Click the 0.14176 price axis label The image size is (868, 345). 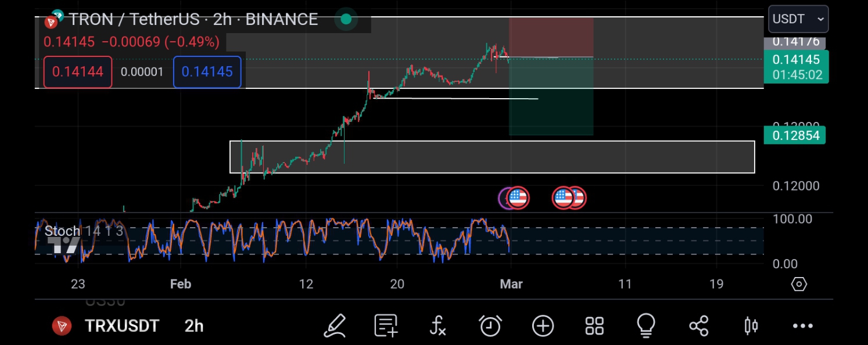click(795, 42)
